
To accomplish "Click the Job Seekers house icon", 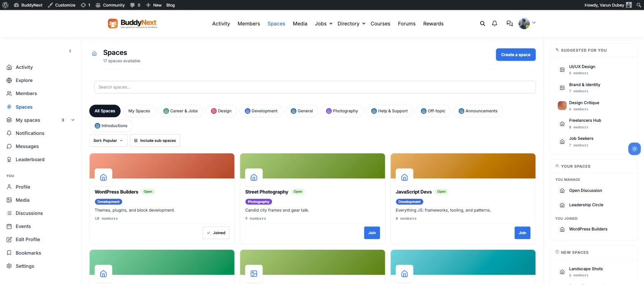I will coord(562,142).
